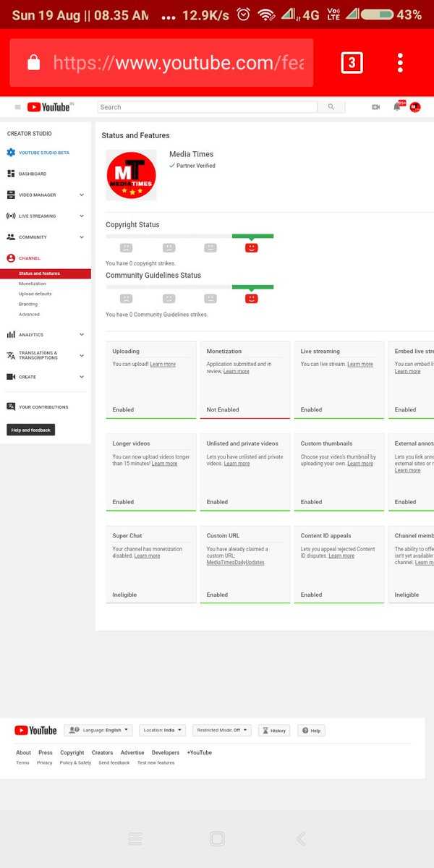Expand the Translations & Transcriptions chevron

click(82, 355)
